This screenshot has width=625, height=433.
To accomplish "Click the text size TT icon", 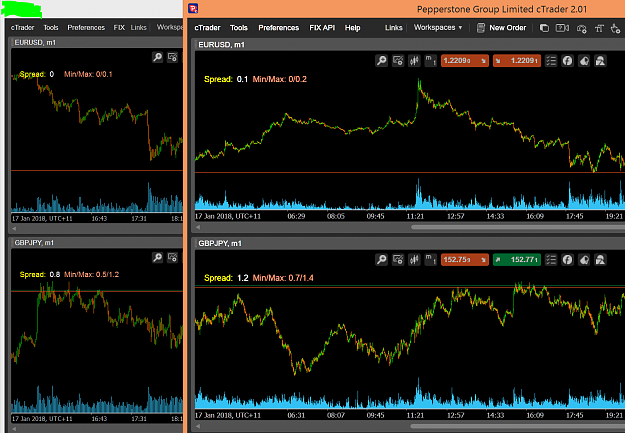I will coord(599,28).
